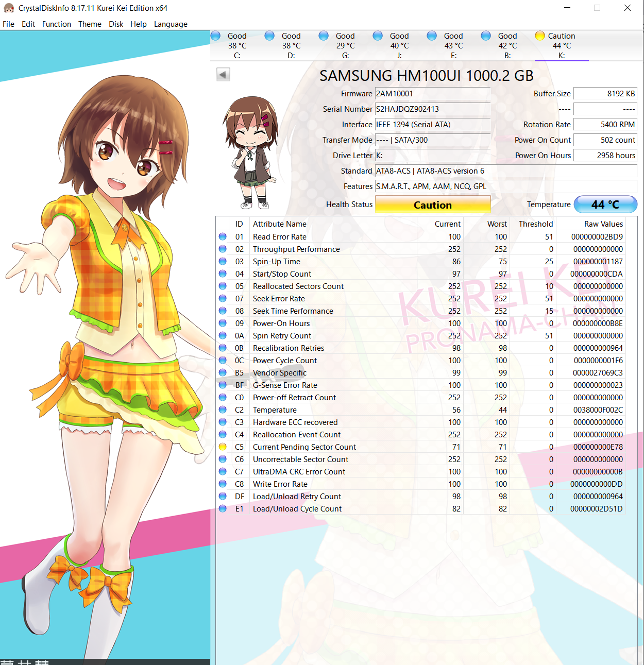Screen dimensions: 644x665
Task: Click status orb of Read Error Rate row
Action: pos(223,236)
